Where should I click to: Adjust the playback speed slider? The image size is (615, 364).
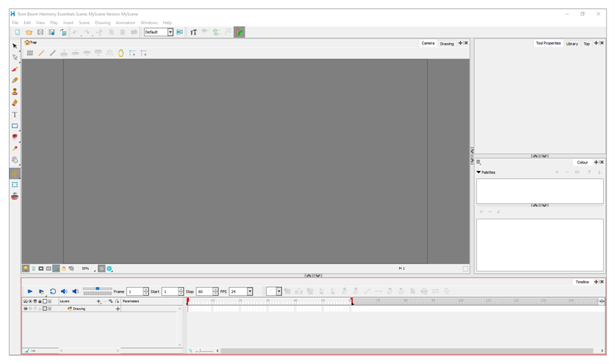[97, 289]
